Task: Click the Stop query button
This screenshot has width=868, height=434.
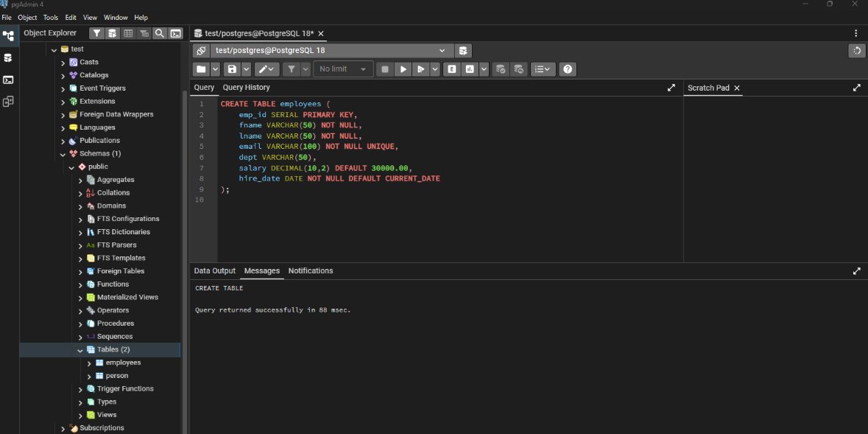Action: (385, 69)
